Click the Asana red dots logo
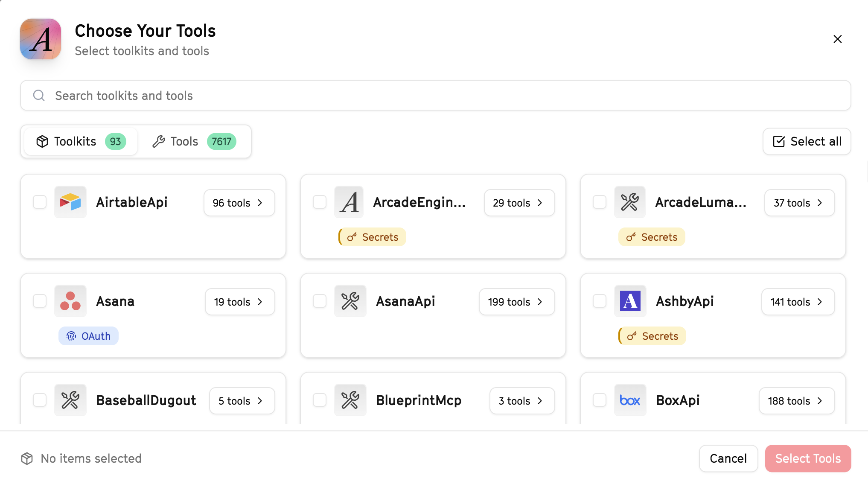 click(x=70, y=301)
